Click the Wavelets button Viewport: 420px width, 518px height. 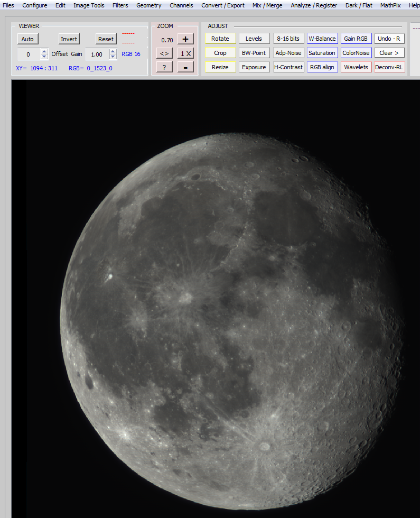click(x=356, y=67)
